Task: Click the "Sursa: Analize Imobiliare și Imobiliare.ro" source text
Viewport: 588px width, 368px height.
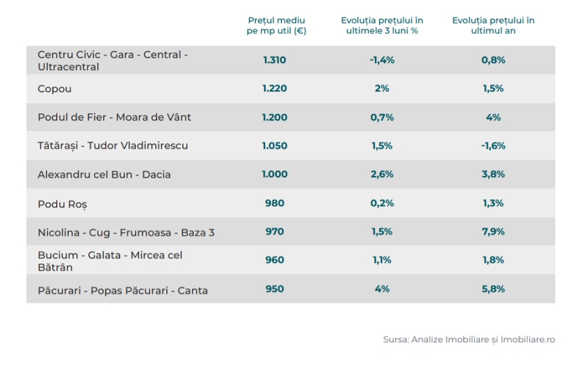Action: pos(469,339)
